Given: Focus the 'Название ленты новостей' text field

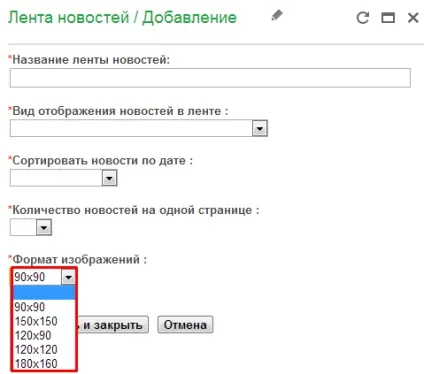Looking at the screenshot, I should coord(210,78).
